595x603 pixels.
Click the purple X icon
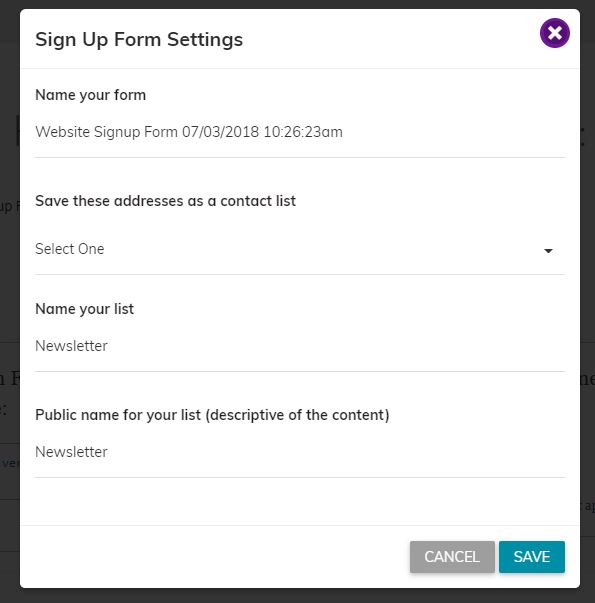pyautogui.click(x=554, y=33)
